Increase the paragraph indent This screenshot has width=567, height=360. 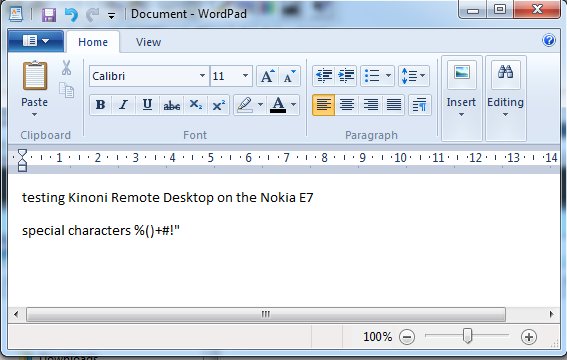pos(346,76)
